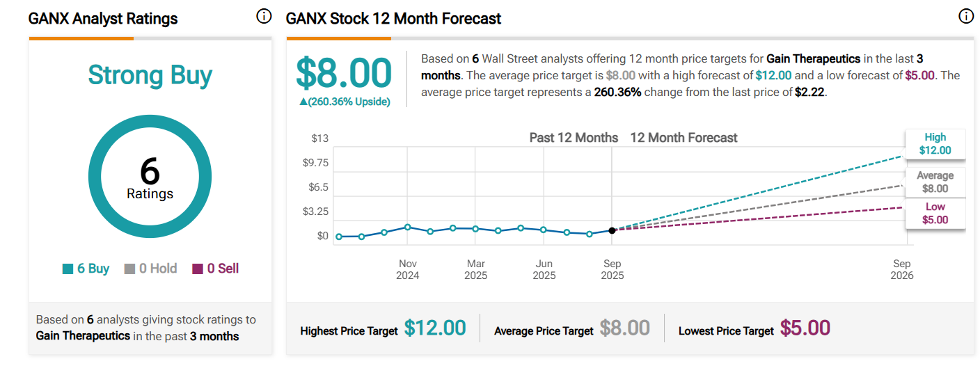The height and width of the screenshot is (391, 980).
Task: Click the 6 Ratings donut chart
Action: (150, 177)
